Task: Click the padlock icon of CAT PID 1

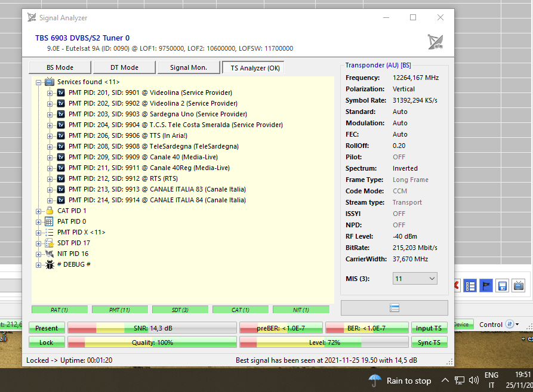Action: pos(50,211)
